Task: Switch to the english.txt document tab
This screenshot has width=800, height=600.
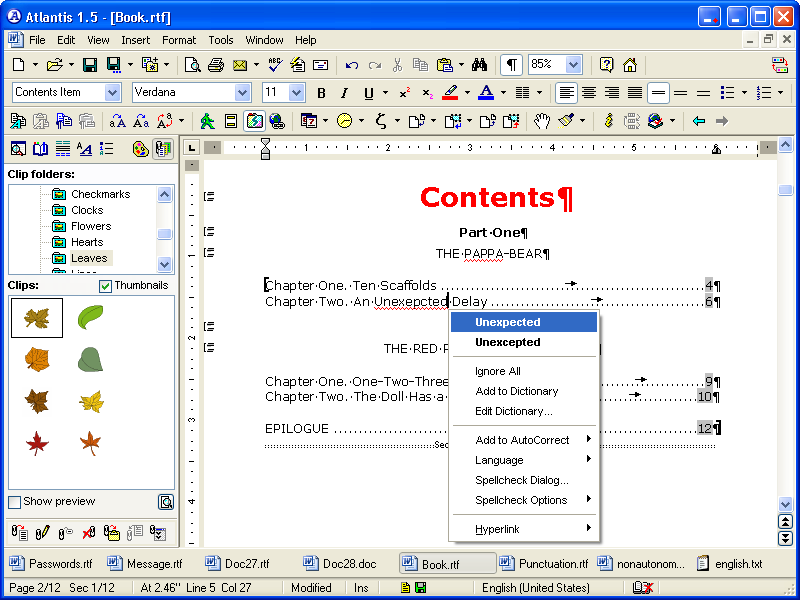Action: point(731,564)
